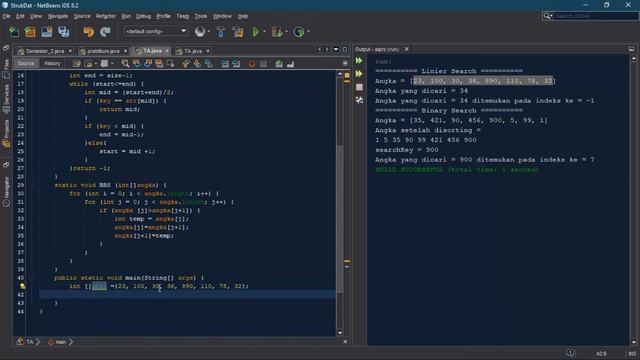Close the praktikum.java tab
640x360 pixels.
[125, 51]
